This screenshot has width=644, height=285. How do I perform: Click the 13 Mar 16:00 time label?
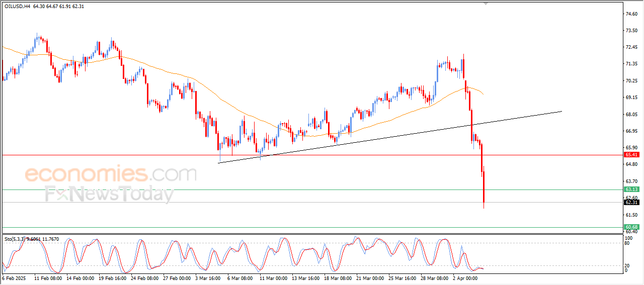pyautogui.click(x=305, y=277)
